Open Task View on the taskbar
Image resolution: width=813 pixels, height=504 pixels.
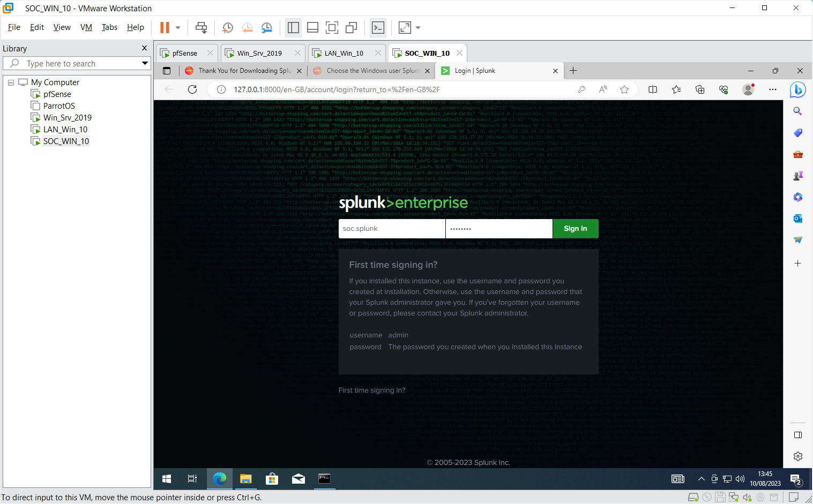pos(192,479)
